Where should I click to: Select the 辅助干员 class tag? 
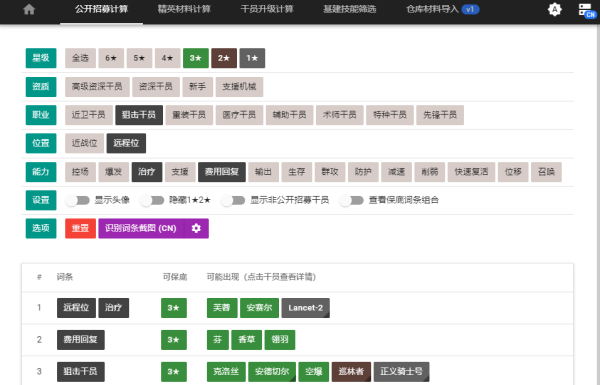[x=289, y=115]
